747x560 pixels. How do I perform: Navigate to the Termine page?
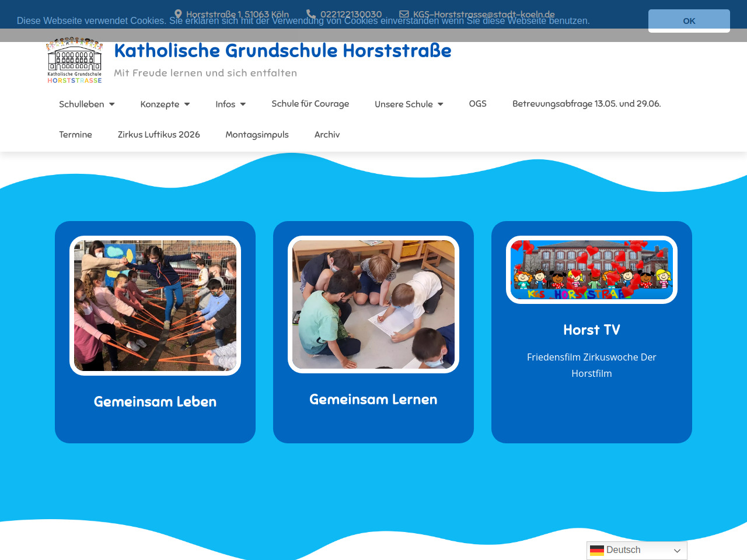75,135
